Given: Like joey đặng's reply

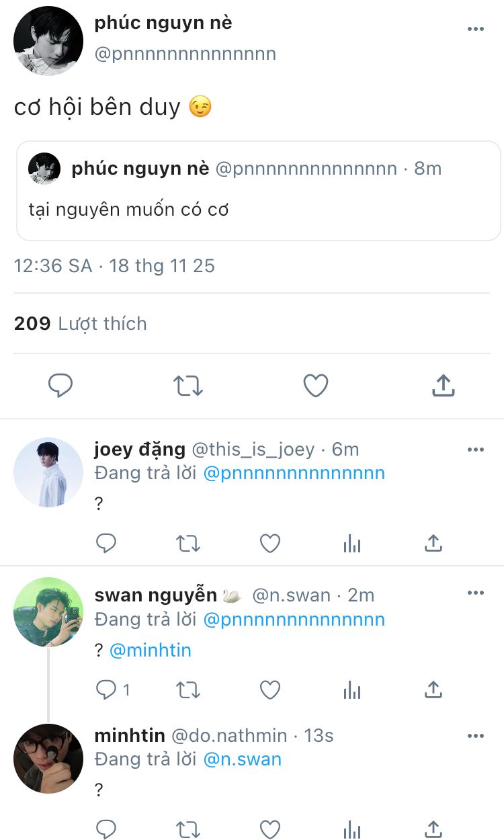Looking at the screenshot, I should coord(270,543).
